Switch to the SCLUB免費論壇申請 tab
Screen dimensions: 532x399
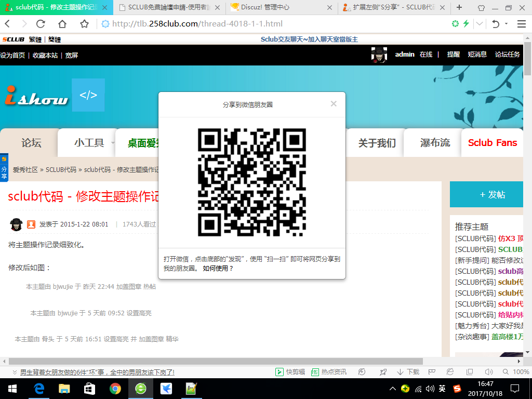click(x=170, y=7)
